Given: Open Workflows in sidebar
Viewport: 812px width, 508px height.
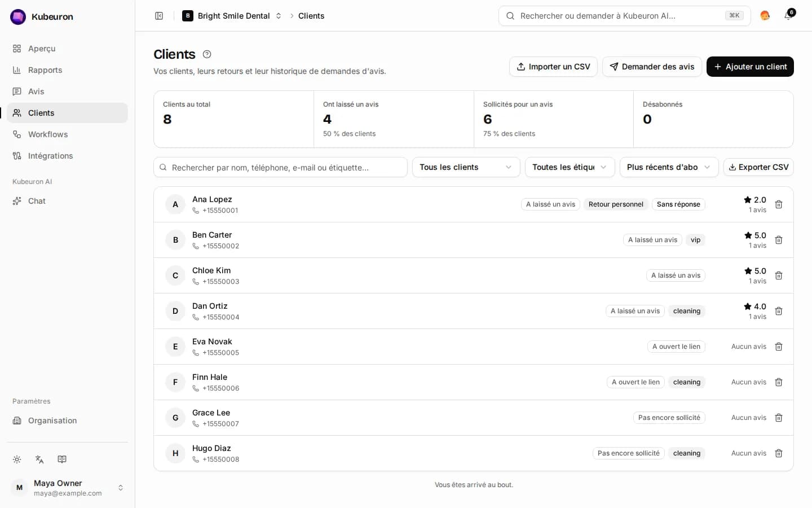Looking at the screenshot, I should point(68,134).
